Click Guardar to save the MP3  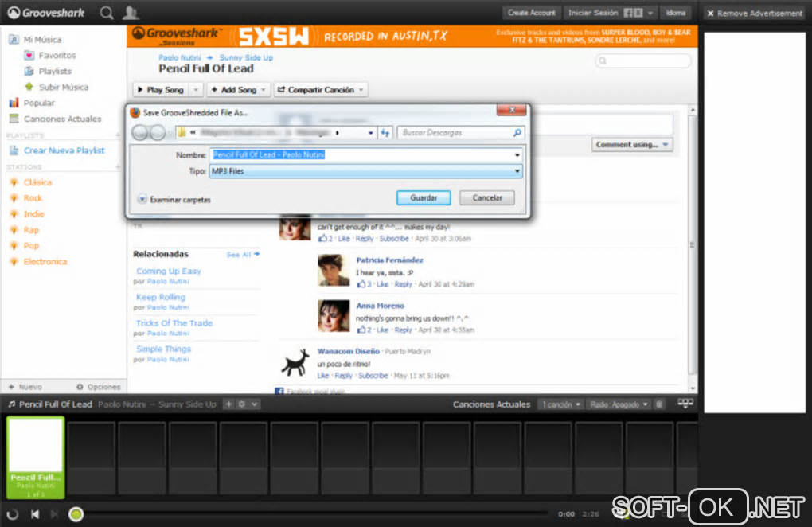[x=424, y=197]
